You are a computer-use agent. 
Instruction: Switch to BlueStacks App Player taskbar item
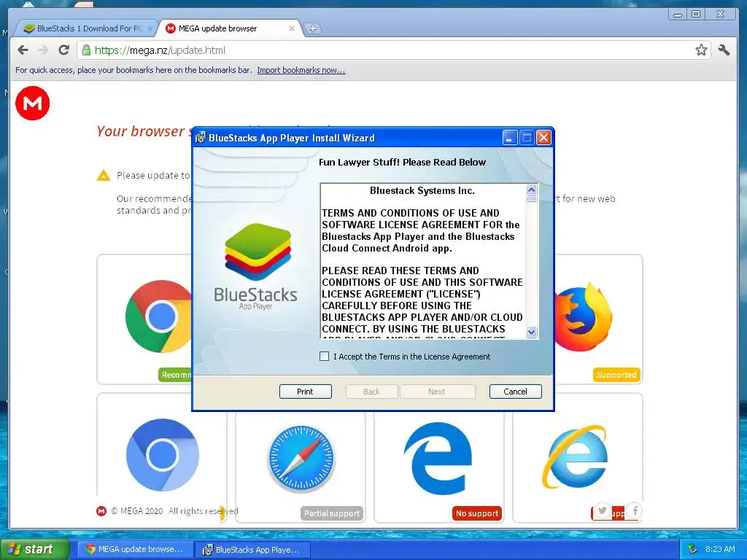click(x=252, y=550)
